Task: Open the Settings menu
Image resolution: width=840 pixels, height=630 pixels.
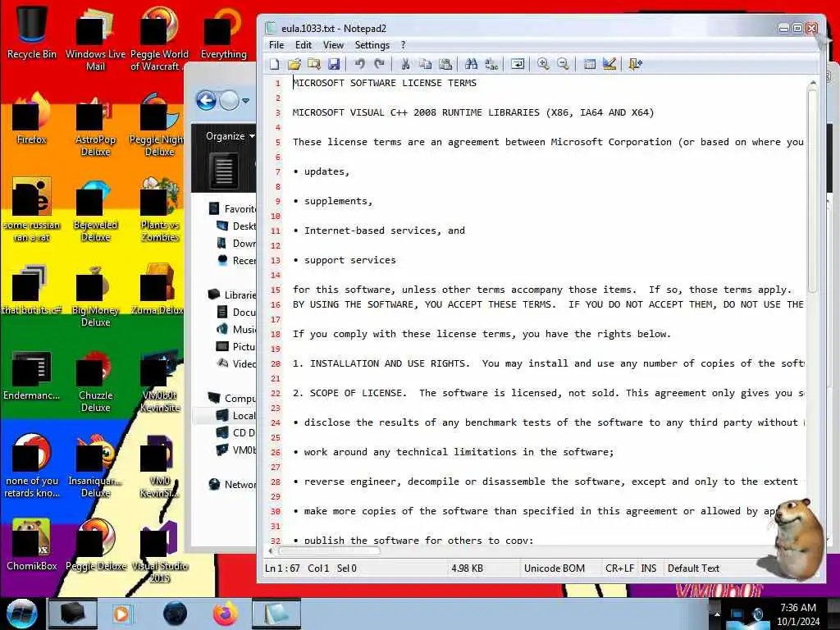Action: tap(372, 45)
